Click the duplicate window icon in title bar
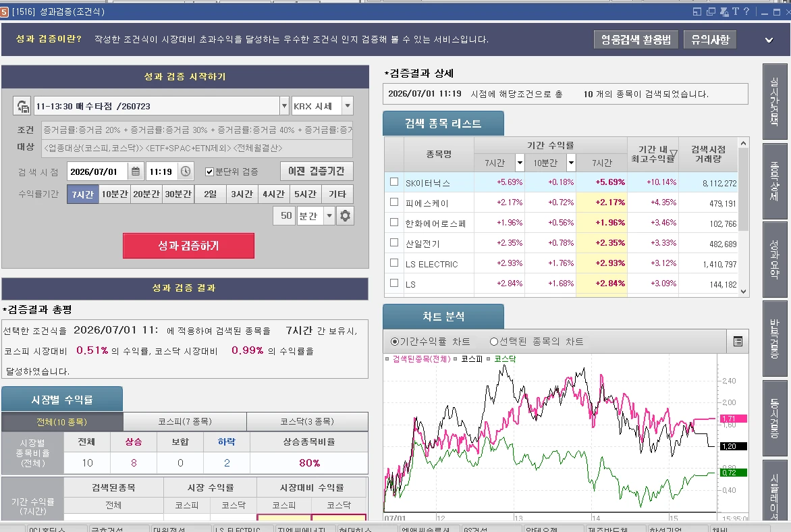The width and height of the screenshot is (791, 532). [711, 11]
